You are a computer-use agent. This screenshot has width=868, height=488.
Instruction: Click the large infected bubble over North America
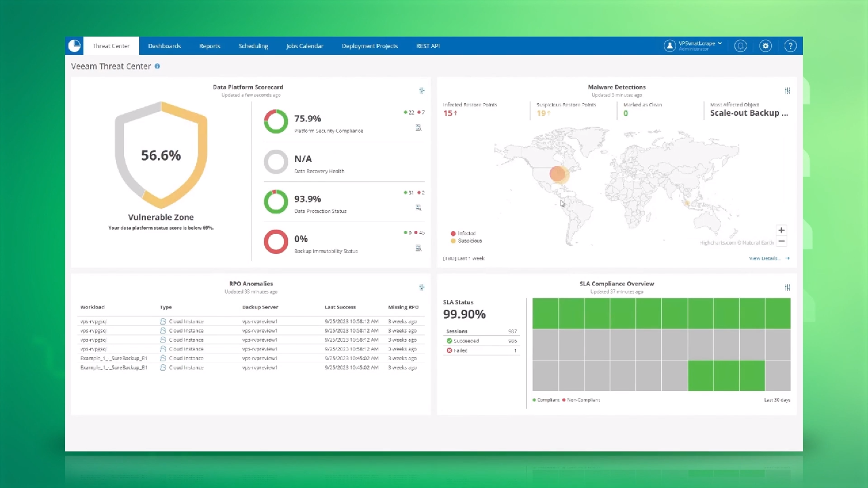(557, 174)
